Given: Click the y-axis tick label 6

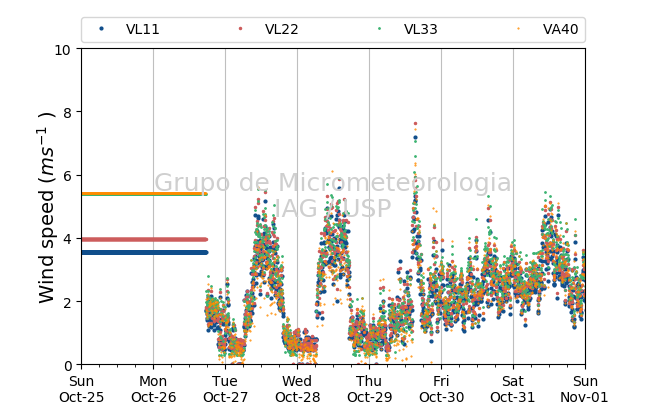Looking at the screenshot, I should coord(68,176).
